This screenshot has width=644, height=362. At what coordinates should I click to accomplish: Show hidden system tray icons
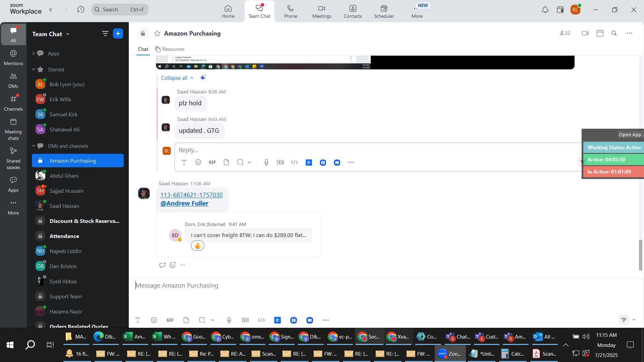(x=566, y=345)
